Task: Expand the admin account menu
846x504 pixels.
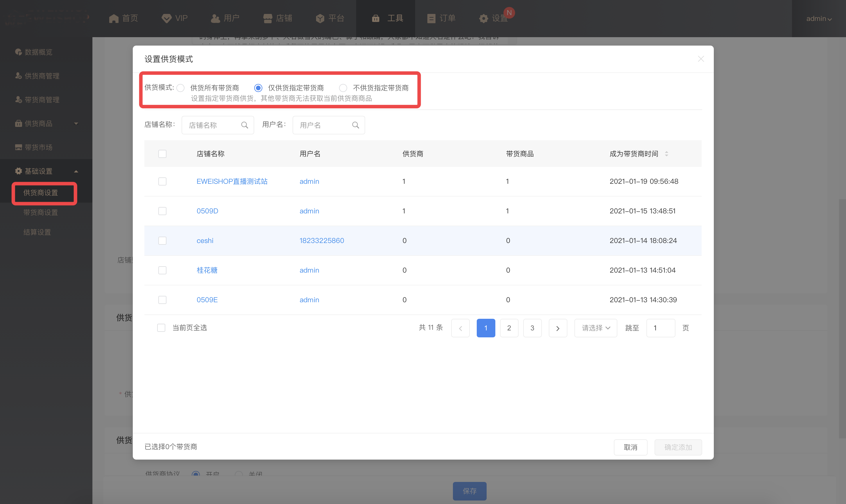Action: pyautogui.click(x=818, y=19)
